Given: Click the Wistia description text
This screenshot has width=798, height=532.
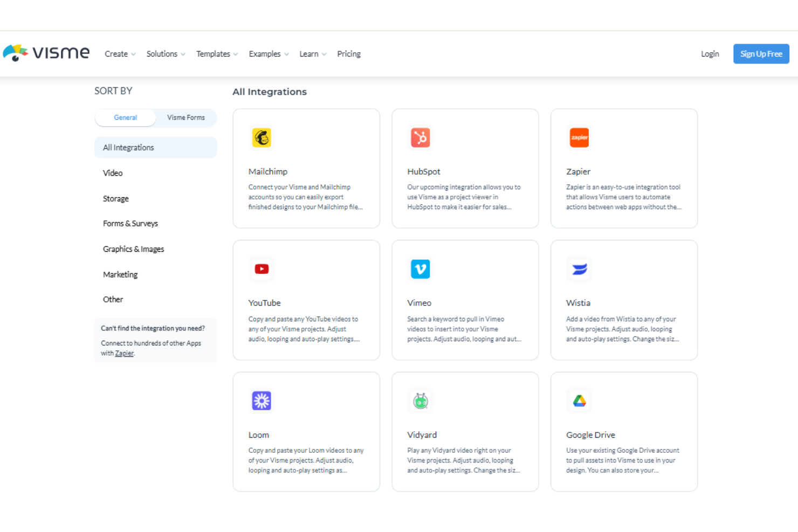Looking at the screenshot, I should [623, 329].
